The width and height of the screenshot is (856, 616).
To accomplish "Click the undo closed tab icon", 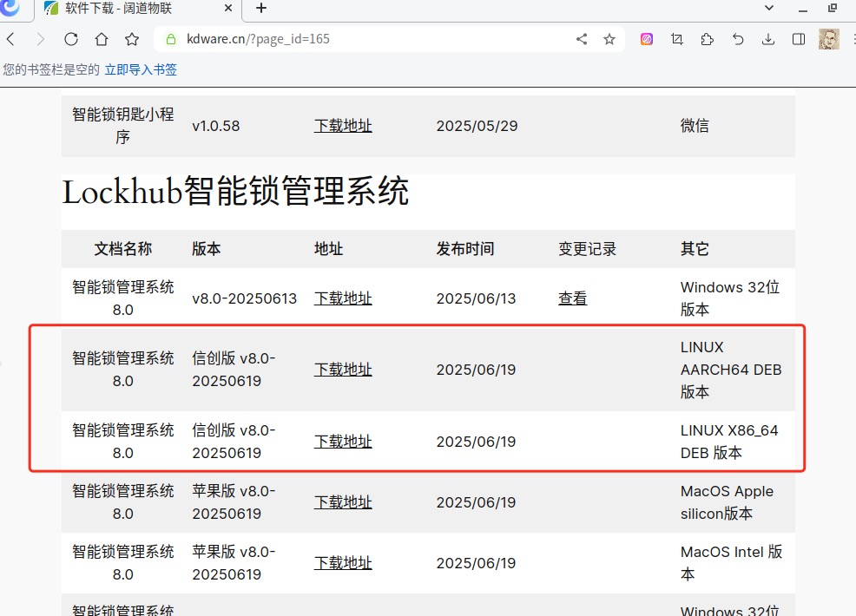I will click(x=738, y=39).
